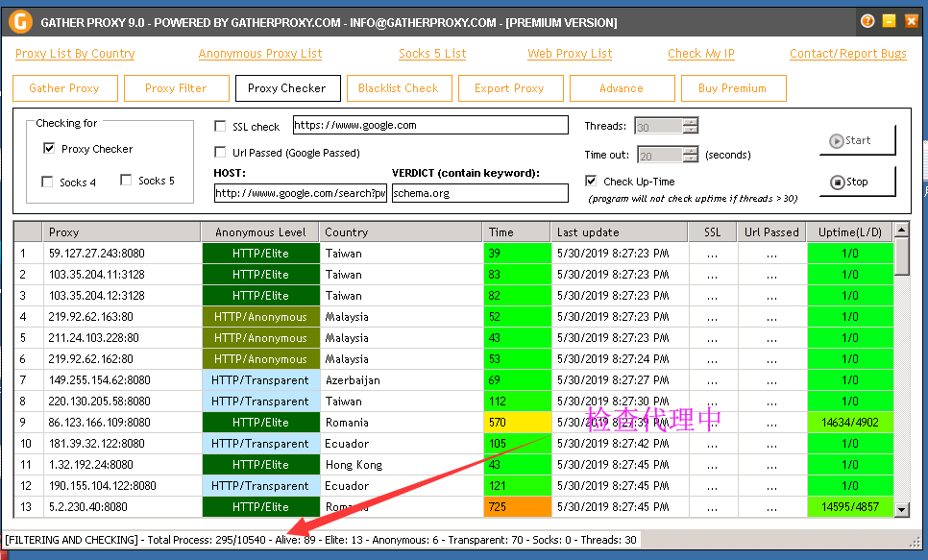928x560 pixels.
Task: Decrease Threads value with down arrow
Action: point(690,129)
